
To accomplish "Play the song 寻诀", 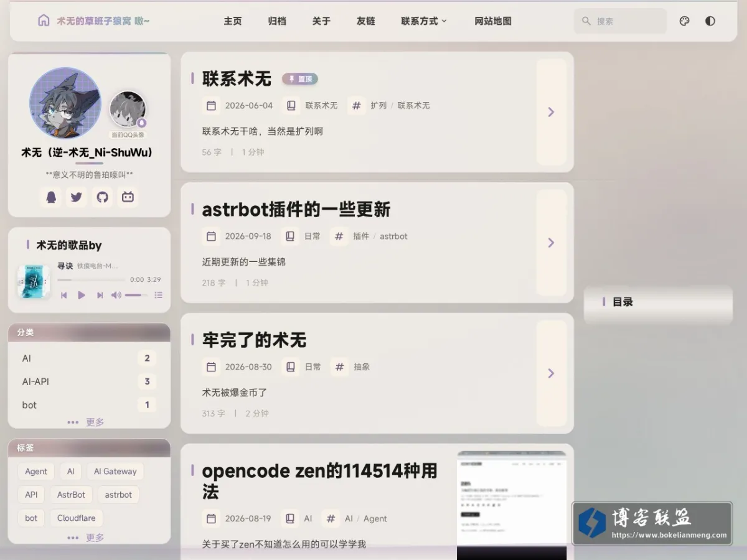I will point(82,296).
